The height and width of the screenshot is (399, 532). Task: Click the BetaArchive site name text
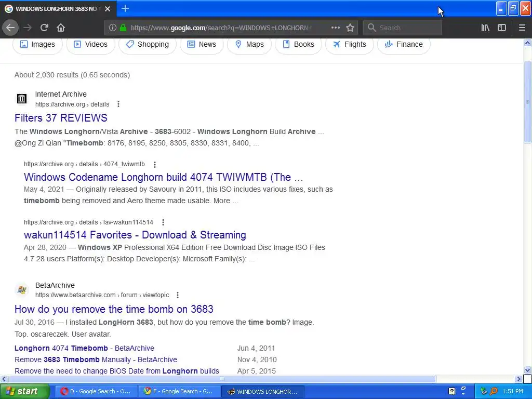[55, 285]
